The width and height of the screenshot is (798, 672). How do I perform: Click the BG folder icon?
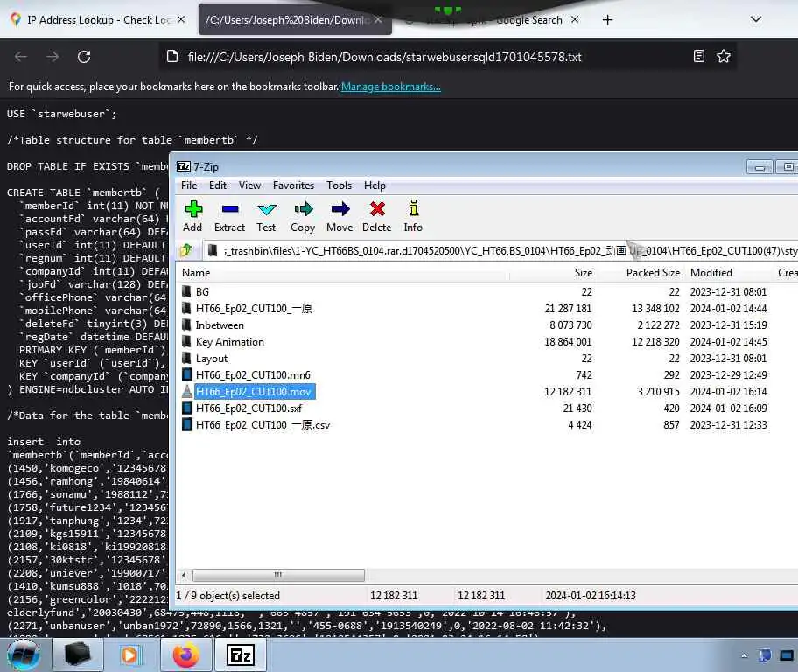[186, 291]
